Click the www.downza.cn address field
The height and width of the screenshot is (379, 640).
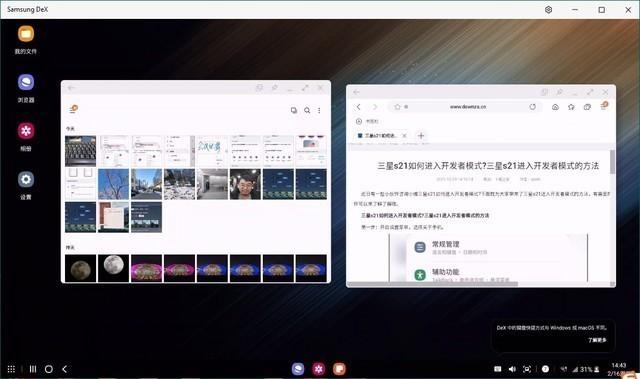click(x=465, y=107)
